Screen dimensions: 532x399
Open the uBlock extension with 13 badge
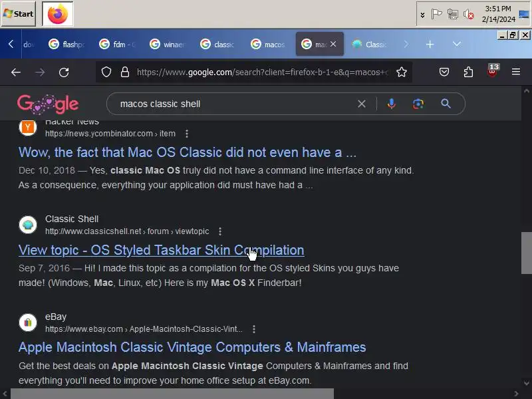click(492, 71)
